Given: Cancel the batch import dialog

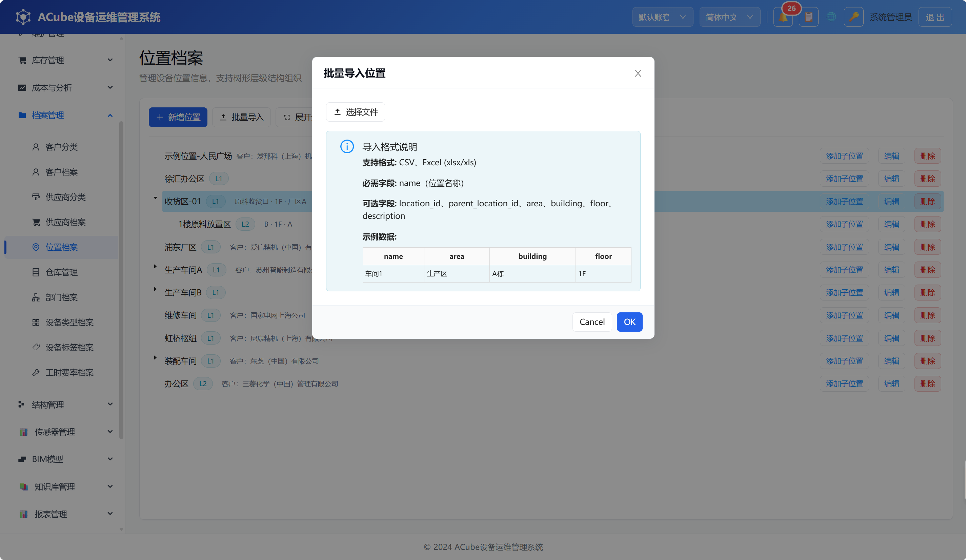Looking at the screenshot, I should (592, 322).
